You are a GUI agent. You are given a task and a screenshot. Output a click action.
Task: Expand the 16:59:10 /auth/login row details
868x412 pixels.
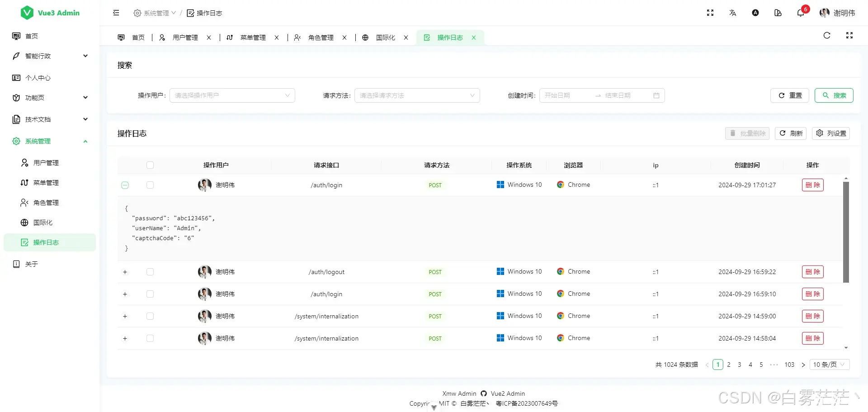(125, 294)
